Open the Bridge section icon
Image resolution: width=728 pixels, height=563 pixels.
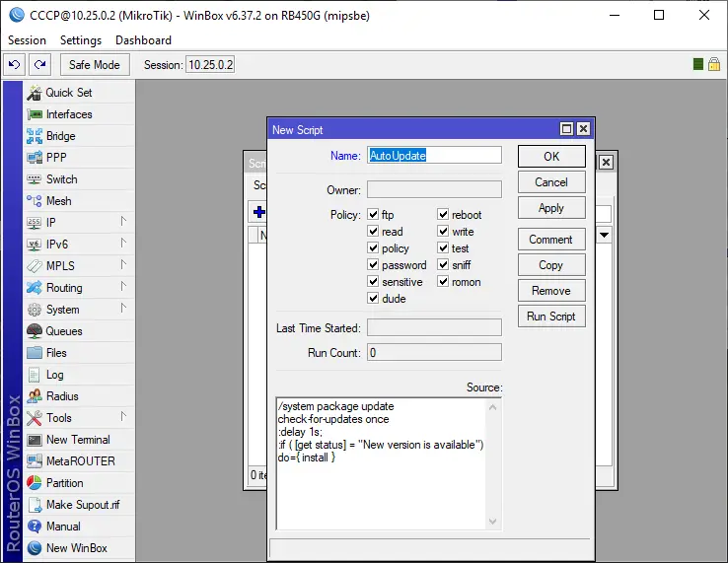[35, 136]
